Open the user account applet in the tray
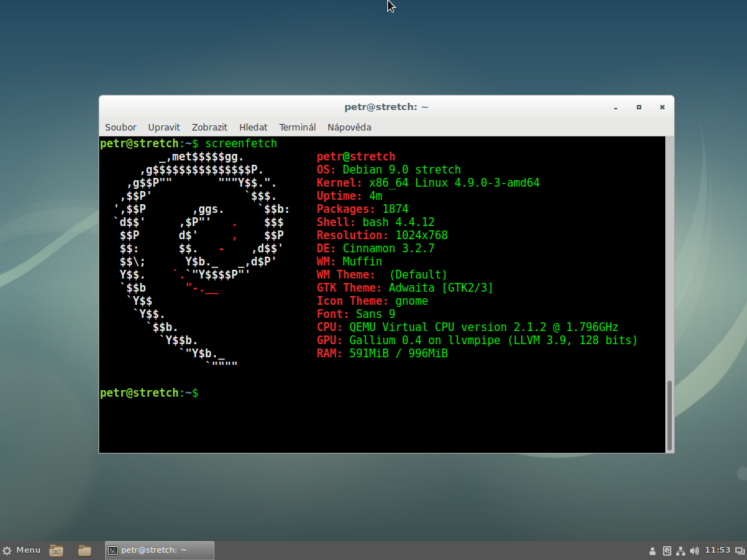The image size is (747, 560). point(652,551)
